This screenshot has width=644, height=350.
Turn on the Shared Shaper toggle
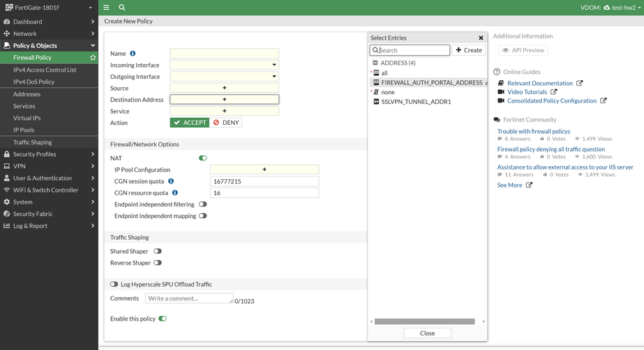(158, 251)
